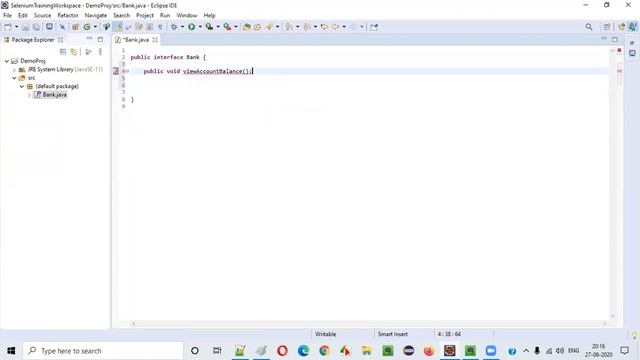Click the Previous Annotation toolbar icon
Image resolution: width=640 pixels, height=360 pixels.
307,27
